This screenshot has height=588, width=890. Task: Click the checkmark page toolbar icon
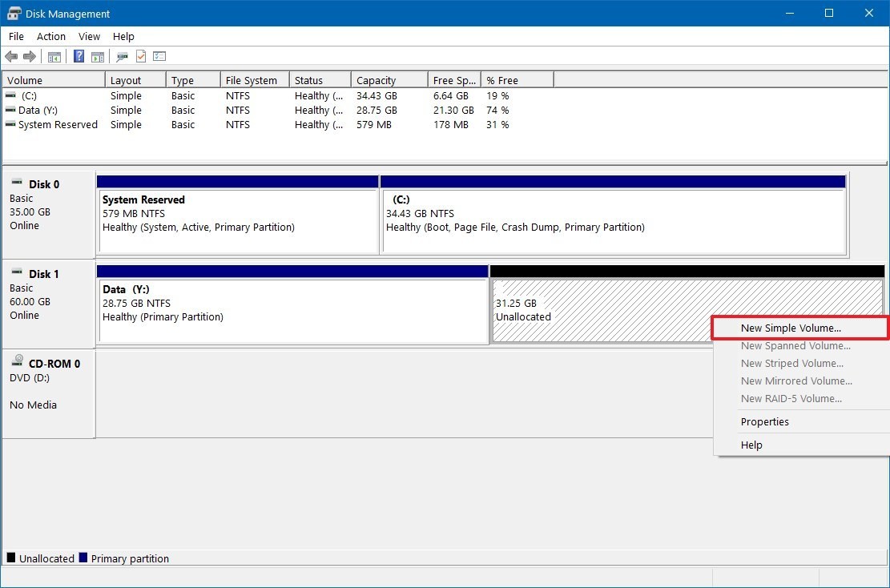[x=141, y=57]
